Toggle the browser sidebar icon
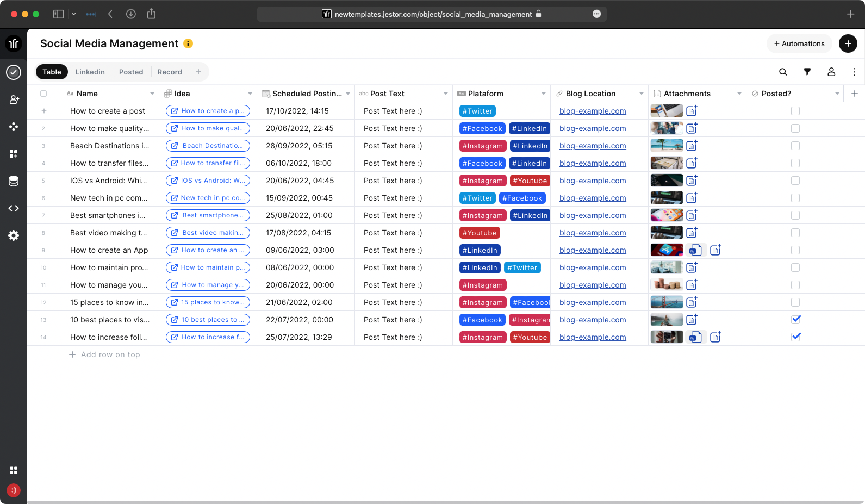865x504 pixels. [x=58, y=14]
